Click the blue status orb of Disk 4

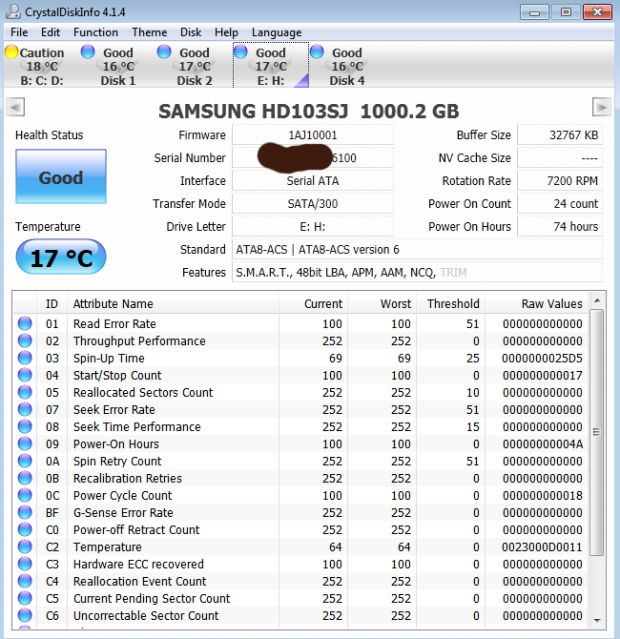click(x=317, y=52)
